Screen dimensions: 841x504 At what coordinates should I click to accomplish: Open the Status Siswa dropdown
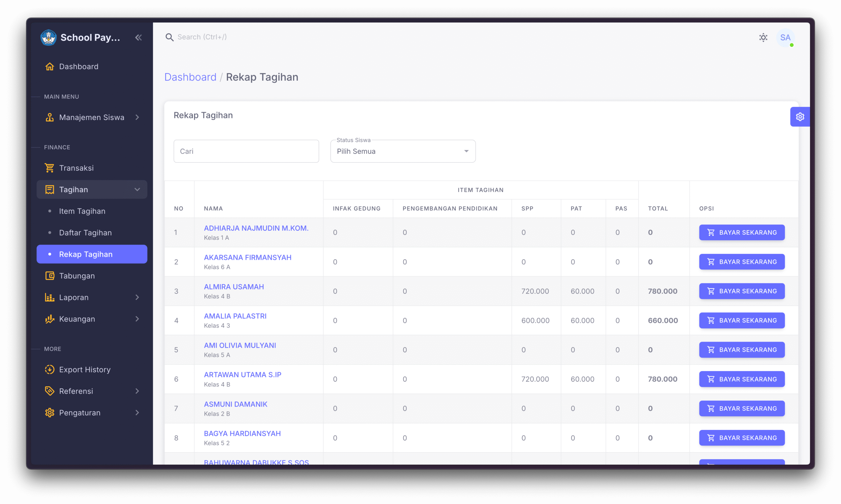[x=402, y=151]
